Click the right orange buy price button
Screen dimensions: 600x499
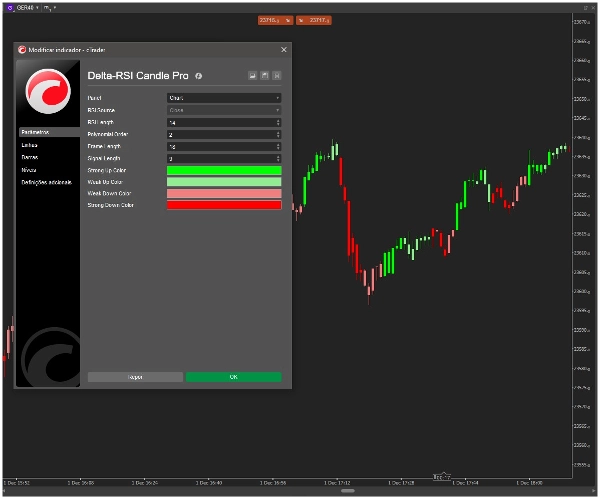(314, 20)
